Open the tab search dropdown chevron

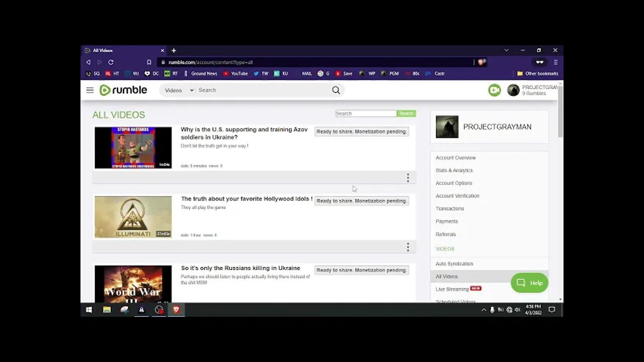tap(506, 50)
